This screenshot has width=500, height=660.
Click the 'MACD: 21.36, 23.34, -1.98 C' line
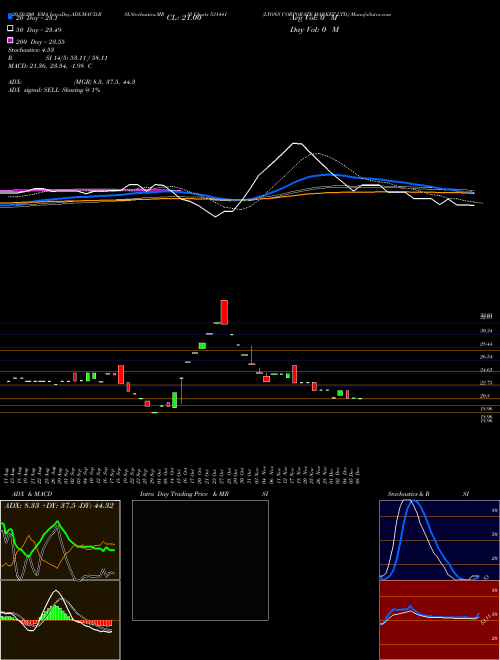[50, 66]
